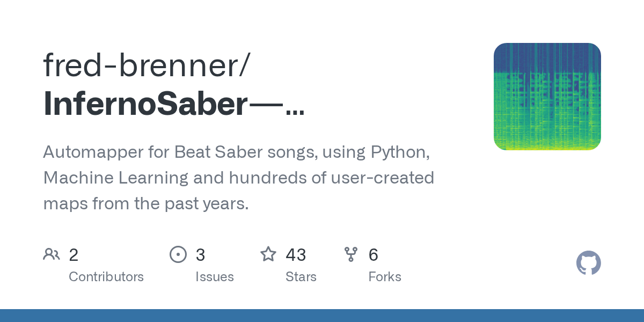
Task: Click the contributor count number 2
Action: tap(74, 255)
